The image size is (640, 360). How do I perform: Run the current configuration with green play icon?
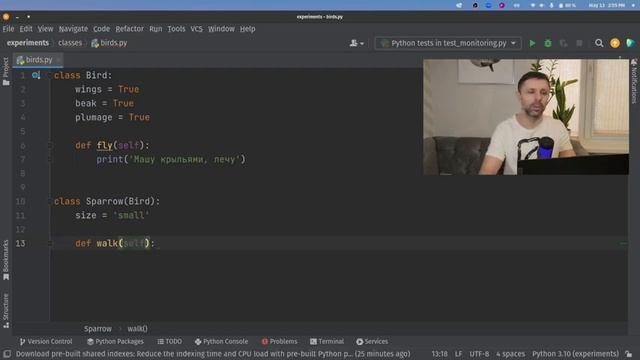click(532, 43)
